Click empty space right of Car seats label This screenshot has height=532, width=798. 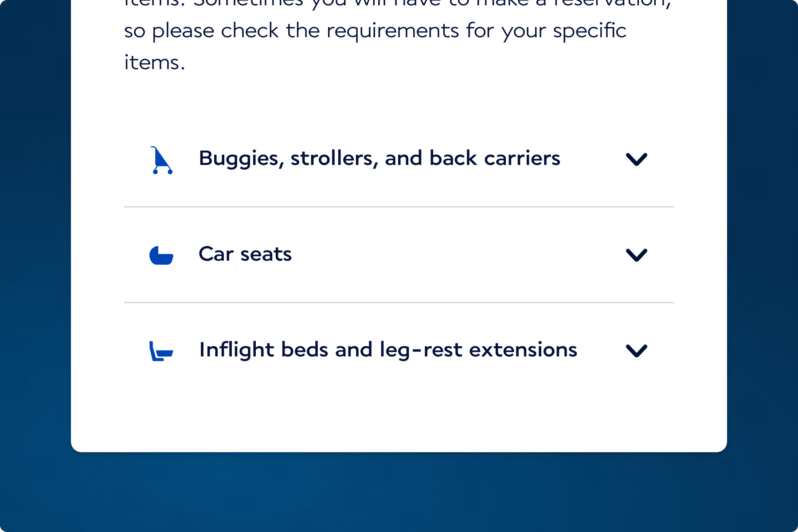pyautogui.click(x=457, y=255)
